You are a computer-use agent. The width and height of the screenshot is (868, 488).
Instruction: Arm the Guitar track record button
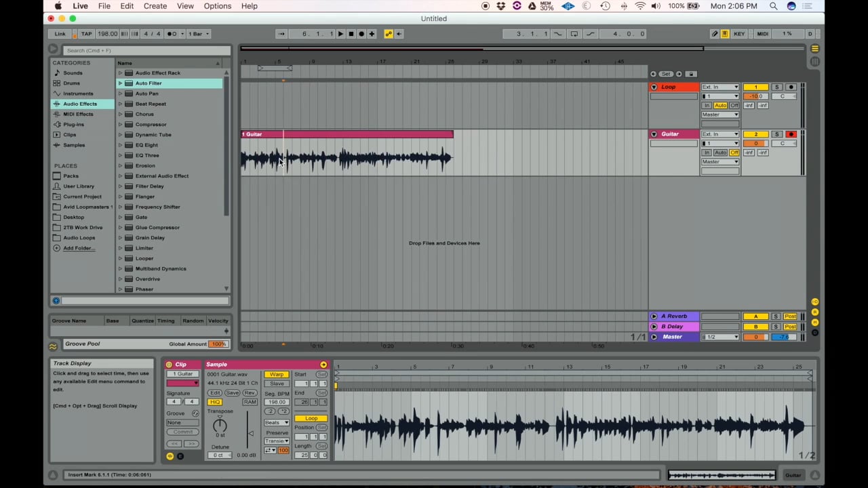pyautogui.click(x=791, y=134)
